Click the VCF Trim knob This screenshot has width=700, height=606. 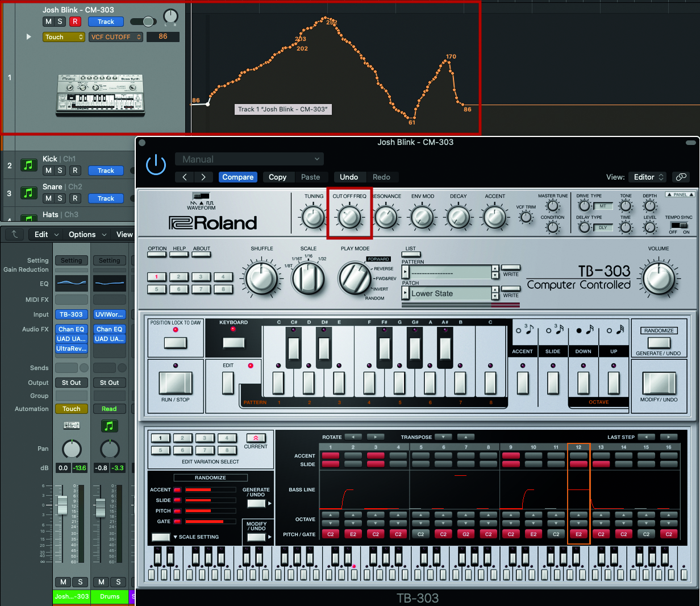click(526, 217)
